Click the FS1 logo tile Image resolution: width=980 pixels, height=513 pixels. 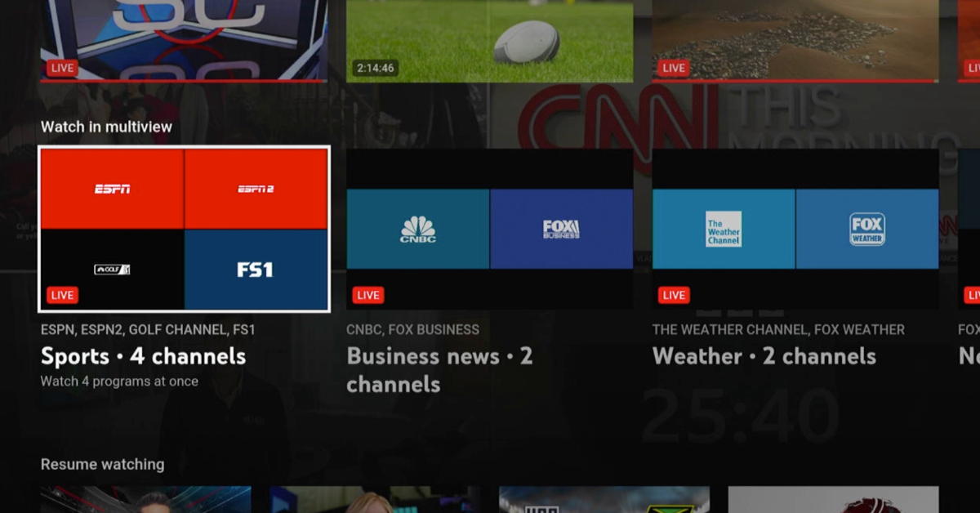coord(257,270)
